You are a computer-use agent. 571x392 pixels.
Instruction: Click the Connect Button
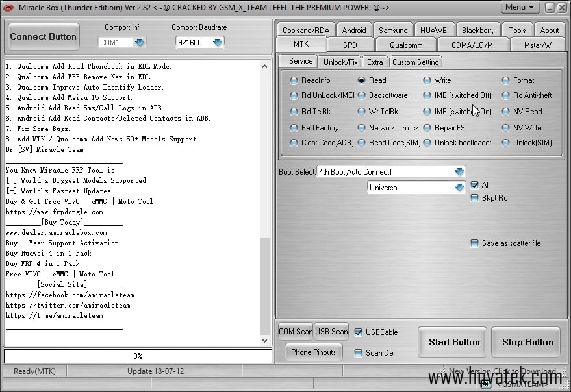[x=44, y=36]
